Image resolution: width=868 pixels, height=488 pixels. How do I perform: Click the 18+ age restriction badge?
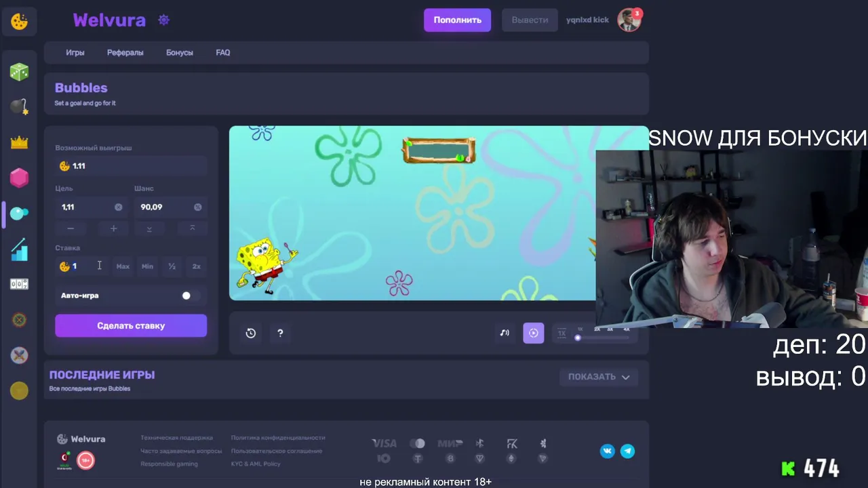click(85, 461)
